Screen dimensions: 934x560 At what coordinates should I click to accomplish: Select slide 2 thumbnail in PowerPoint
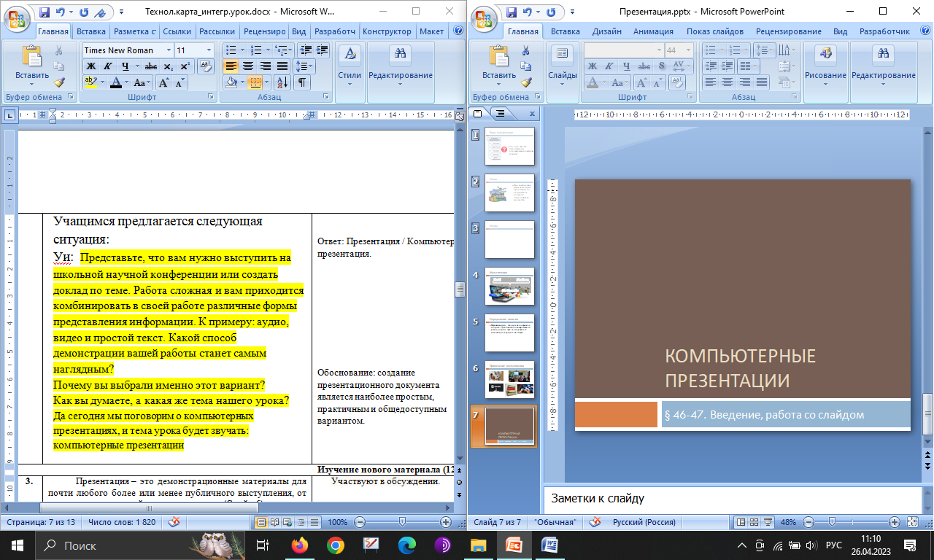click(509, 192)
